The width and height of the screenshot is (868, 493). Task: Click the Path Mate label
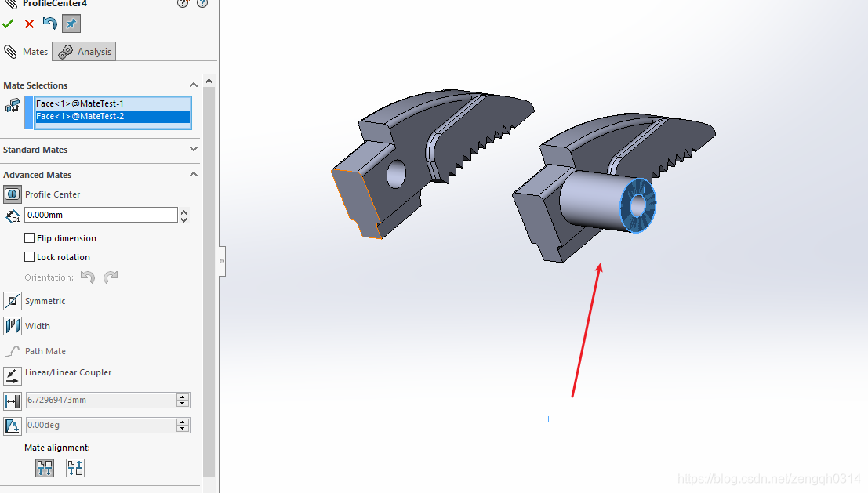[45, 351]
